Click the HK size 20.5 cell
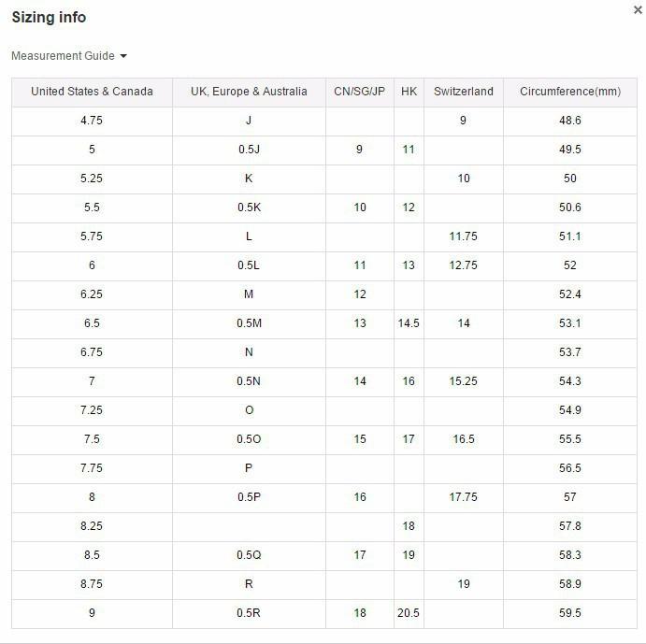646x644 pixels. 409,613
